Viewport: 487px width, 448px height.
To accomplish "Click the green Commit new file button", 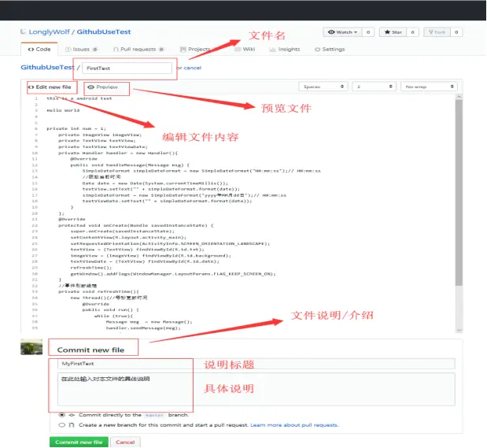I will (79, 442).
